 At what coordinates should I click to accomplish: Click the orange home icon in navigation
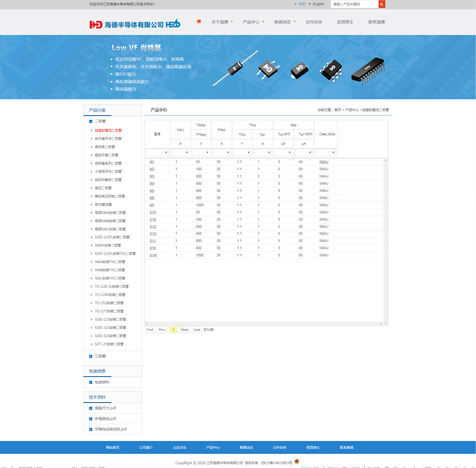point(199,22)
